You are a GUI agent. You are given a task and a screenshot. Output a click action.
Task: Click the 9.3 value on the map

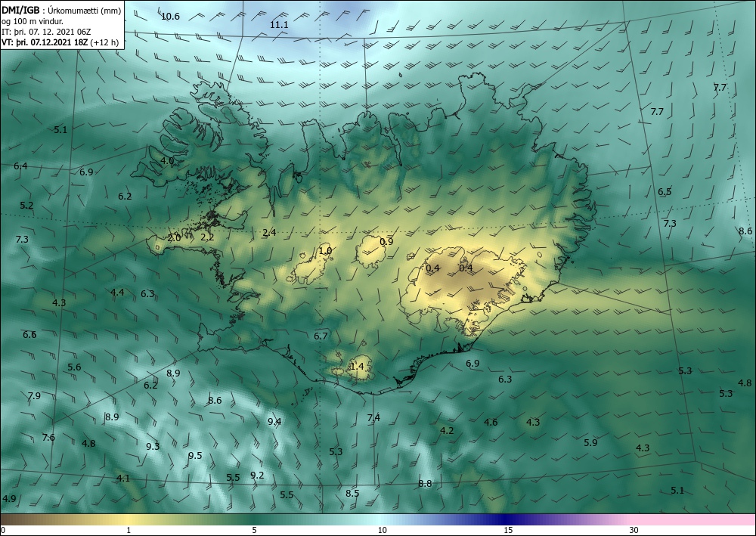point(153,446)
